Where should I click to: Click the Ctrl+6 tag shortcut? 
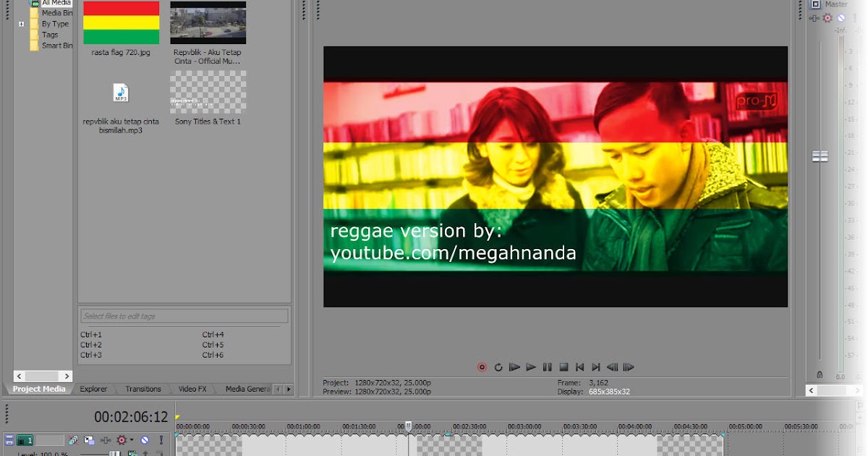[213, 355]
